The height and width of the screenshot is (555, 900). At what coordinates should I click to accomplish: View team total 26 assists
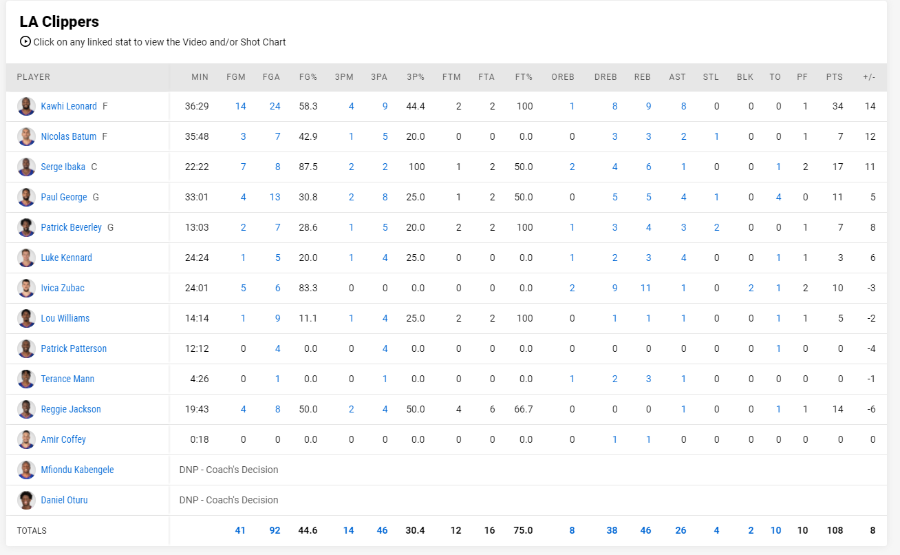(x=681, y=530)
